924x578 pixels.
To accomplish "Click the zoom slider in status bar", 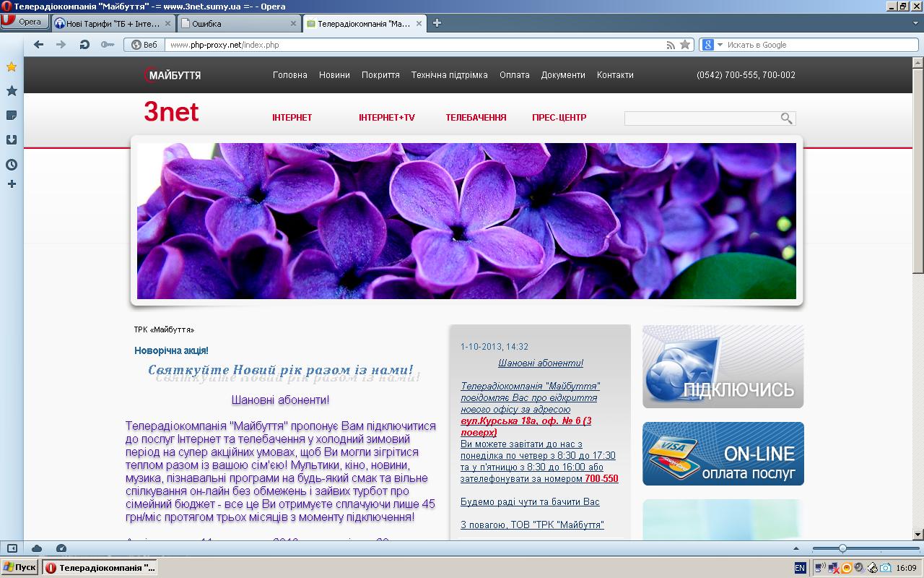I will [842, 548].
